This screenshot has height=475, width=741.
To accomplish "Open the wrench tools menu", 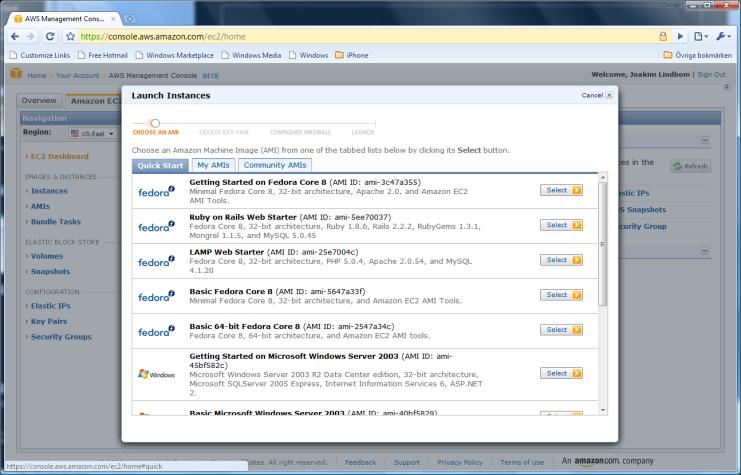I will pos(723,36).
